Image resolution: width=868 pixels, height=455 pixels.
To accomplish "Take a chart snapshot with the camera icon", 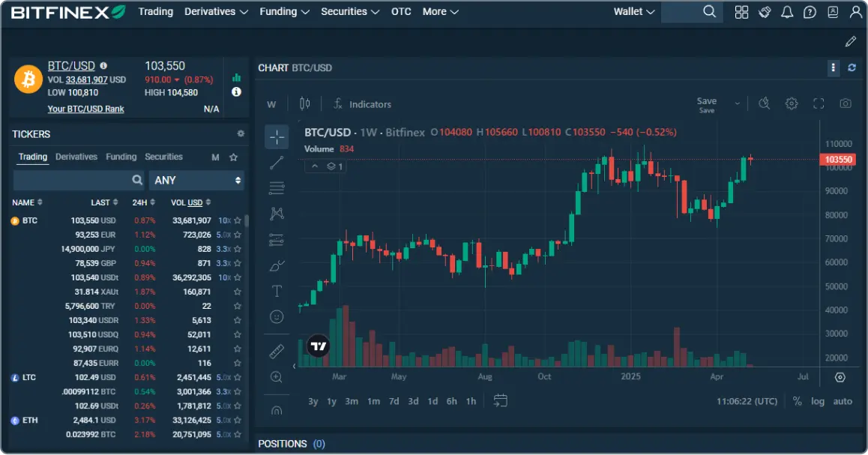I will click(x=846, y=103).
